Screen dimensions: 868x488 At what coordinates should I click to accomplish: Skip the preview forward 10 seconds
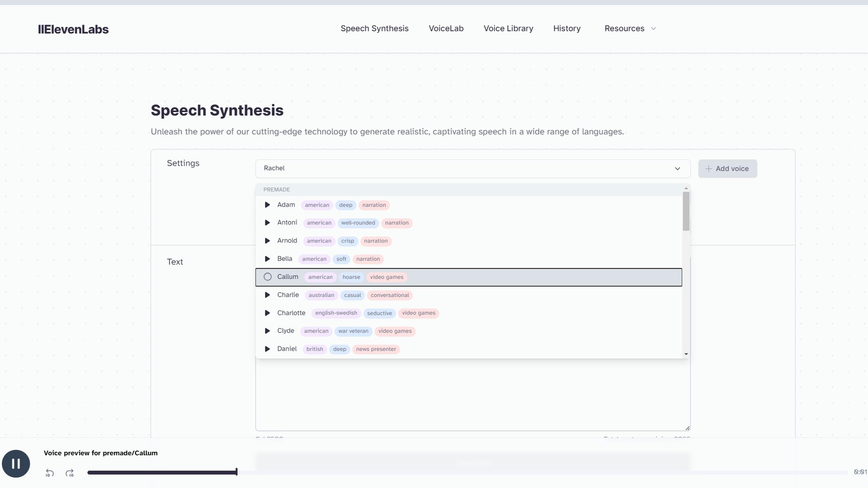pos(70,473)
